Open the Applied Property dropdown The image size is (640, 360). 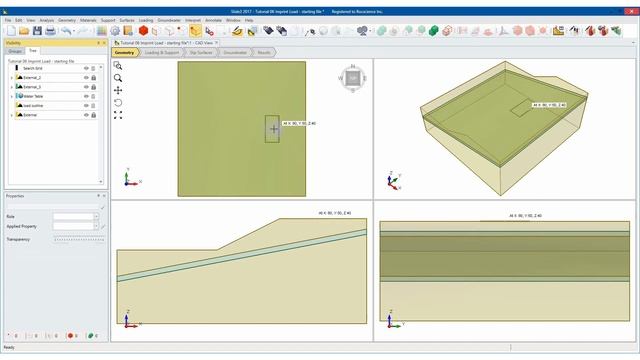[x=96, y=226]
